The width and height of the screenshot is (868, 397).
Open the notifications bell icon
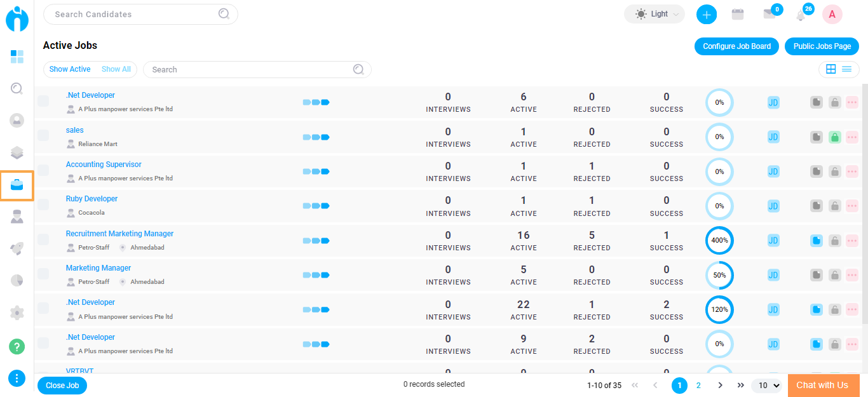click(801, 15)
